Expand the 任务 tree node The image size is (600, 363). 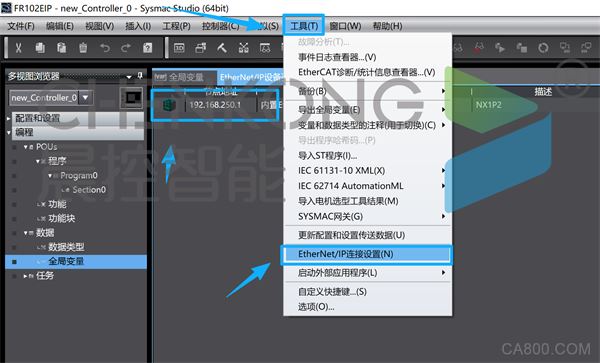[x=25, y=276]
